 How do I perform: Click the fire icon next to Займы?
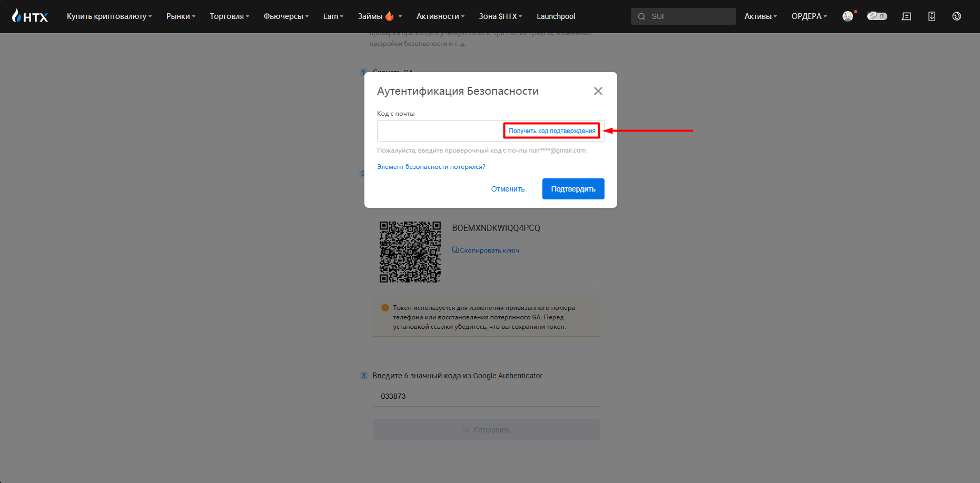point(390,16)
